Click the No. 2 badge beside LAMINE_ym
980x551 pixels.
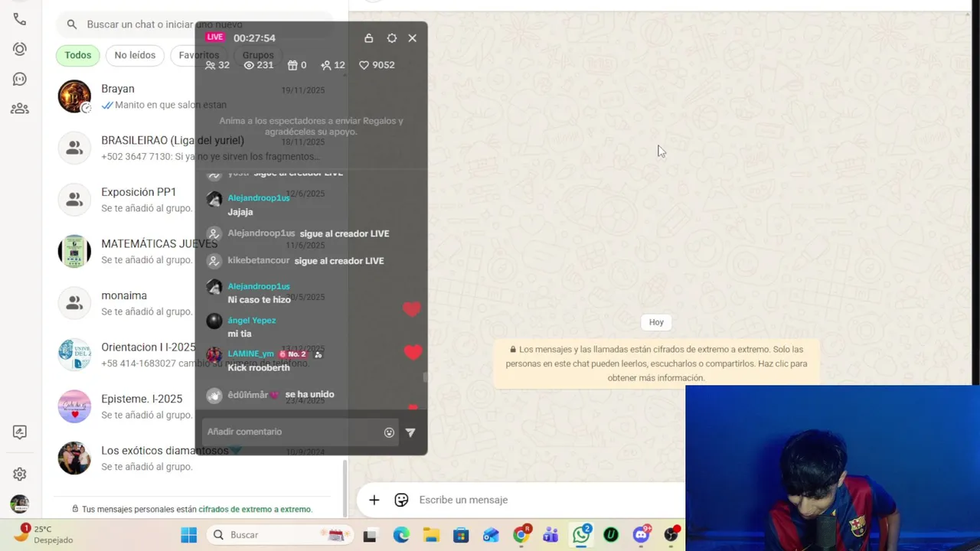click(292, 354)
